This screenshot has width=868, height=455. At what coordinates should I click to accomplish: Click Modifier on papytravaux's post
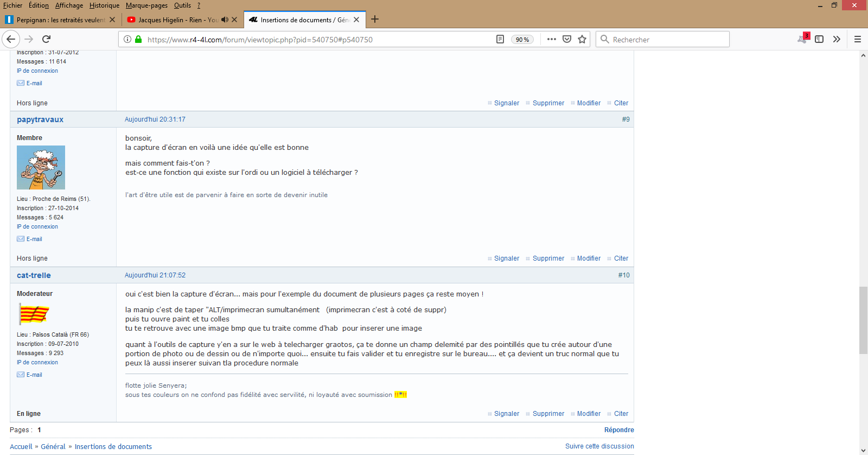coord(589,258)
